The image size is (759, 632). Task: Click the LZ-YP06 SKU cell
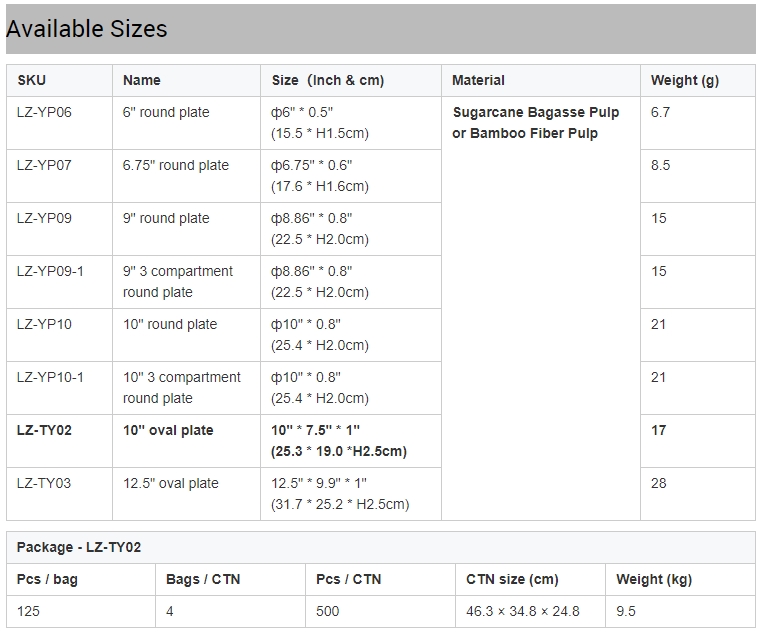44,112
